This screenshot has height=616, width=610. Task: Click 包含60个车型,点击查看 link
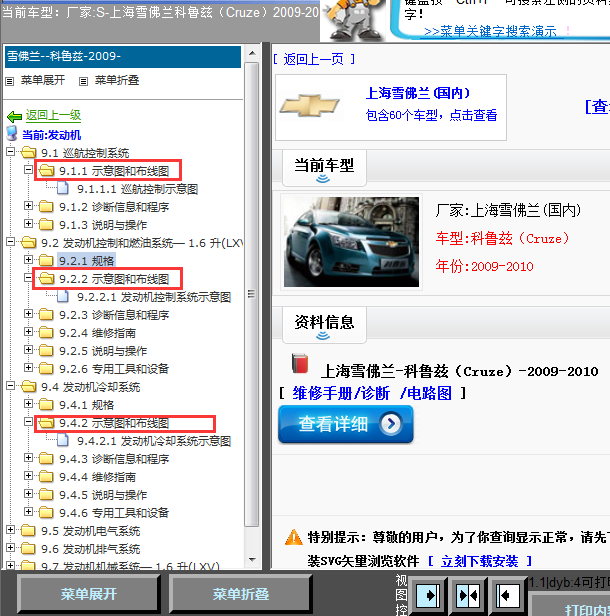[431, 116]
